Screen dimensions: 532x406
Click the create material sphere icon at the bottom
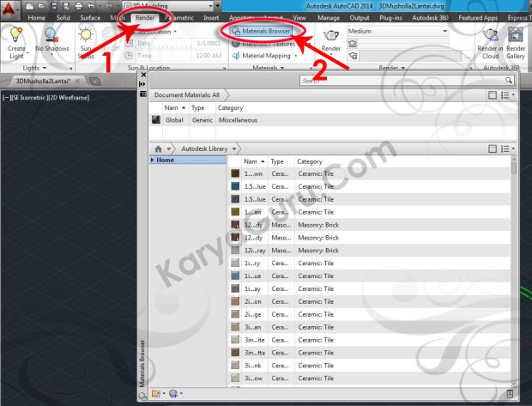tap(173, 393)
